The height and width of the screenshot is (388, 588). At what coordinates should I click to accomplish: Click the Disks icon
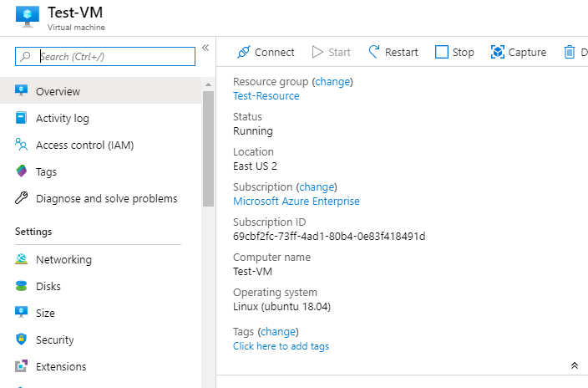tap(22, 286)
